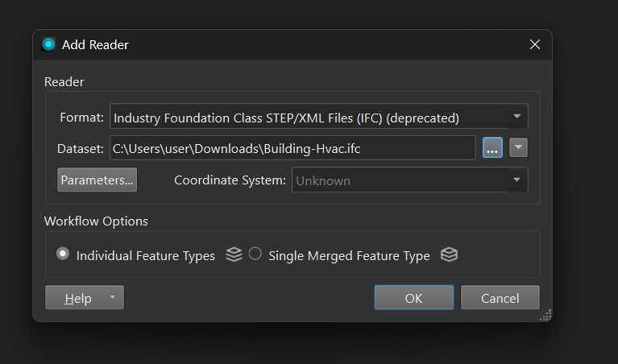The height and width of the screenshot is (364, 618).
Task: Open the Dataset options arrow button
Action: tap(518, 147)
